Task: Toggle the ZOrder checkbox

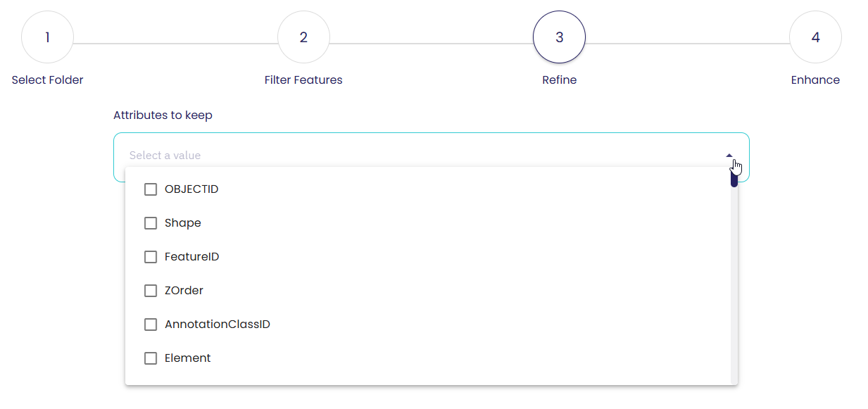Action: (x=151, y=291)
